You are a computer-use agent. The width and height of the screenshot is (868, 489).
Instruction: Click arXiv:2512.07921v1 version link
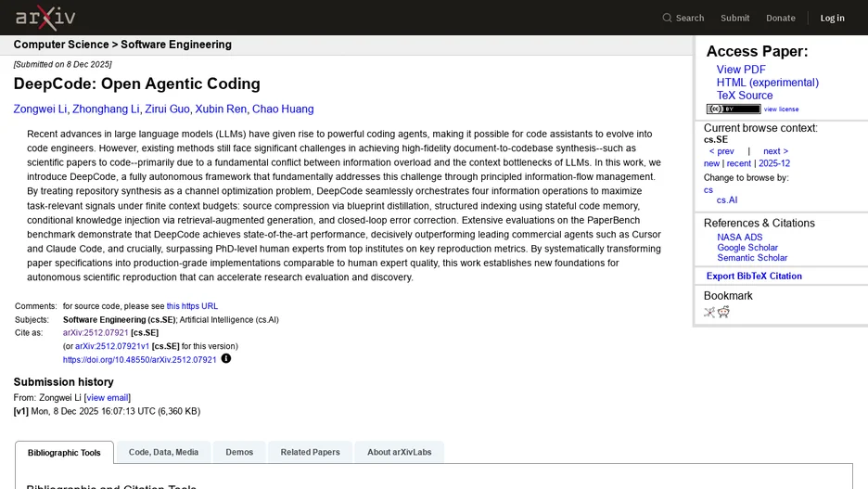(x=112, y=346)
